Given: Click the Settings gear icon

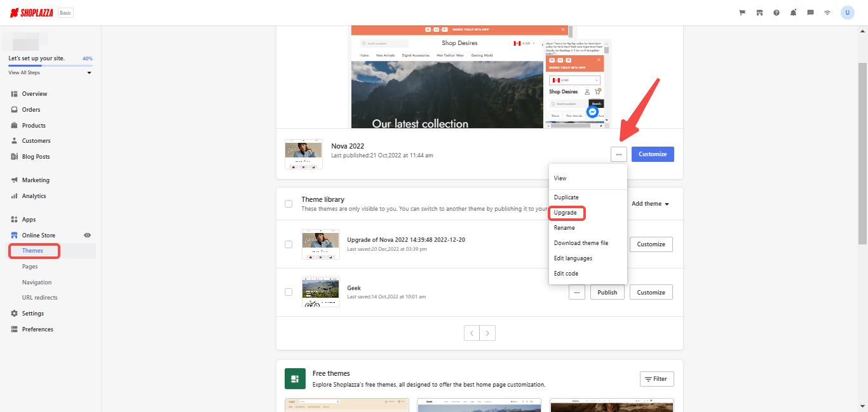Looking at the screenshot, I should click(x=14, y=314).
